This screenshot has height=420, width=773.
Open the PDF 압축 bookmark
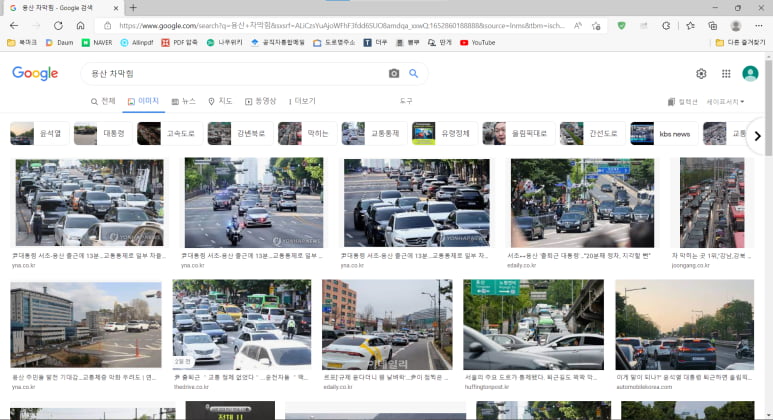coord(179,43)
